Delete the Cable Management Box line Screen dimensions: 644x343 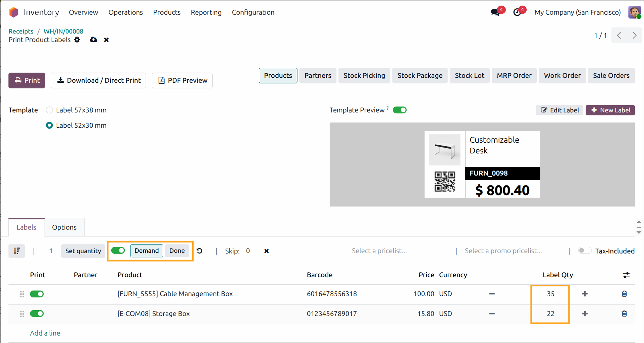pos(624,294)
